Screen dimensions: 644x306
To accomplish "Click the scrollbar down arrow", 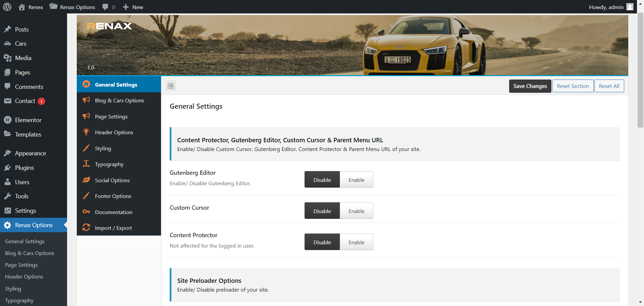I will pyautogui.click(x=641, y=302).
